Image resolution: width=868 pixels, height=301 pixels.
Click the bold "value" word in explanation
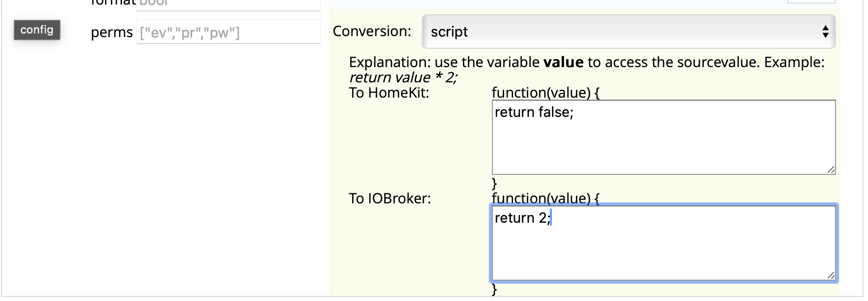(563, 63)
